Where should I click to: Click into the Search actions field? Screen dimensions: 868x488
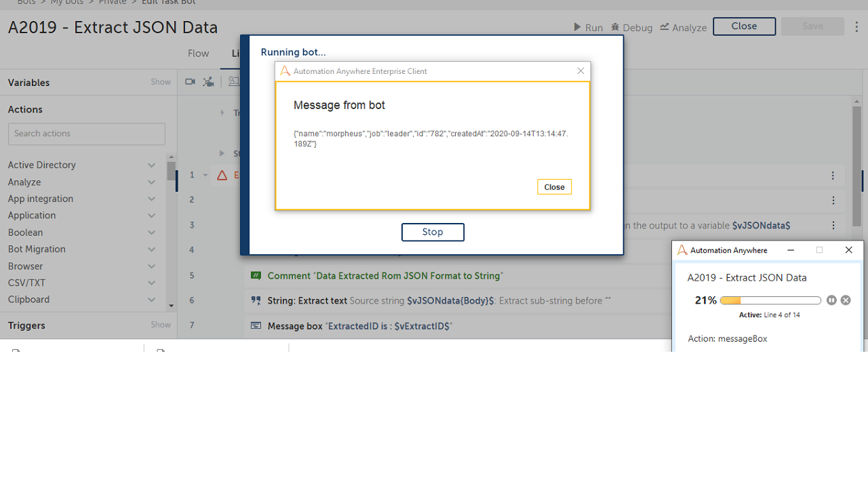pos(87,134)
